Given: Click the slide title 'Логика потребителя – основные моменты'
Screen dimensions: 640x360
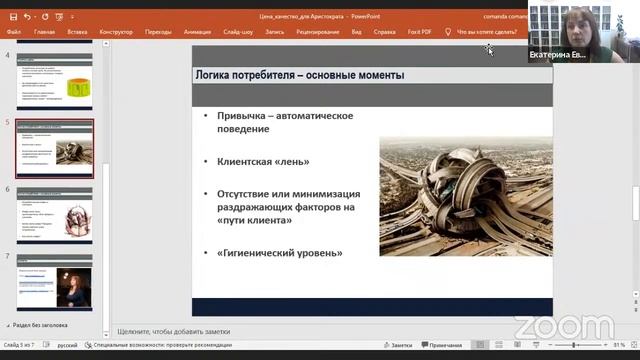Looking at the screenshot, I should 300,75.
